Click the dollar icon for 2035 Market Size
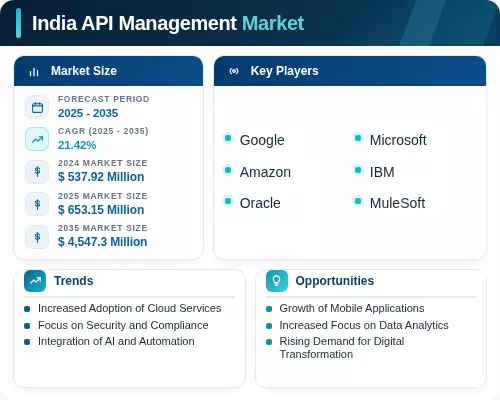This screenshot has width=500, height=400. point(37,237)
